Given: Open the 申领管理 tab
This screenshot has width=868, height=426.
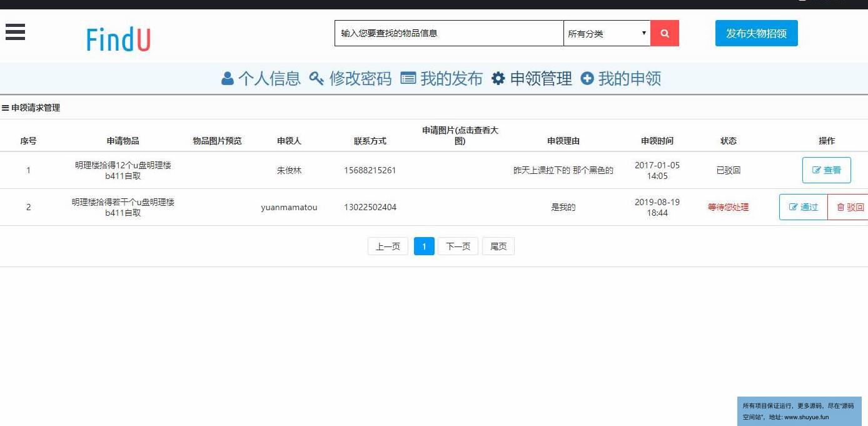Looking at the screenshot, I should tap(532, 78).
